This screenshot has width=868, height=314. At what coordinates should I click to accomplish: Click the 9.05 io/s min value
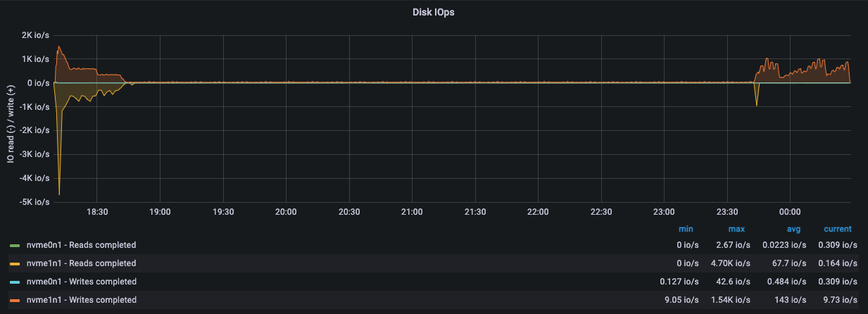681,300
